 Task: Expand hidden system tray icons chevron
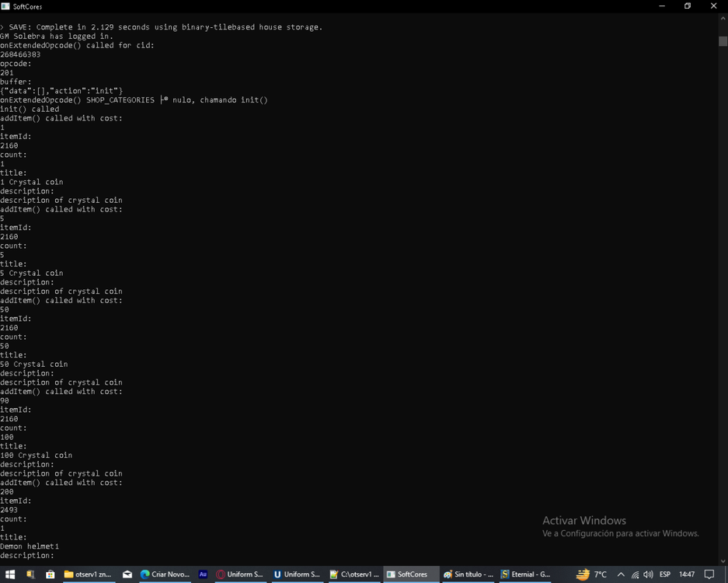[x=621, y=574]
